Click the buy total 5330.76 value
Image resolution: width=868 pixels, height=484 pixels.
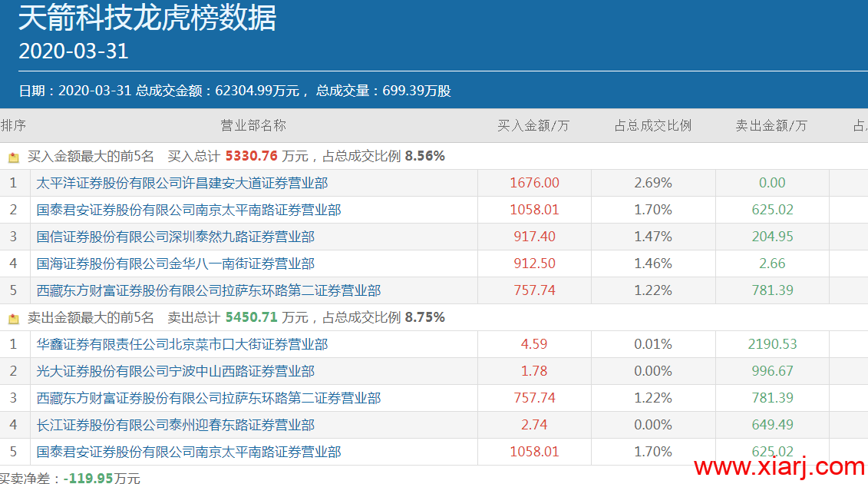[251, 157]
